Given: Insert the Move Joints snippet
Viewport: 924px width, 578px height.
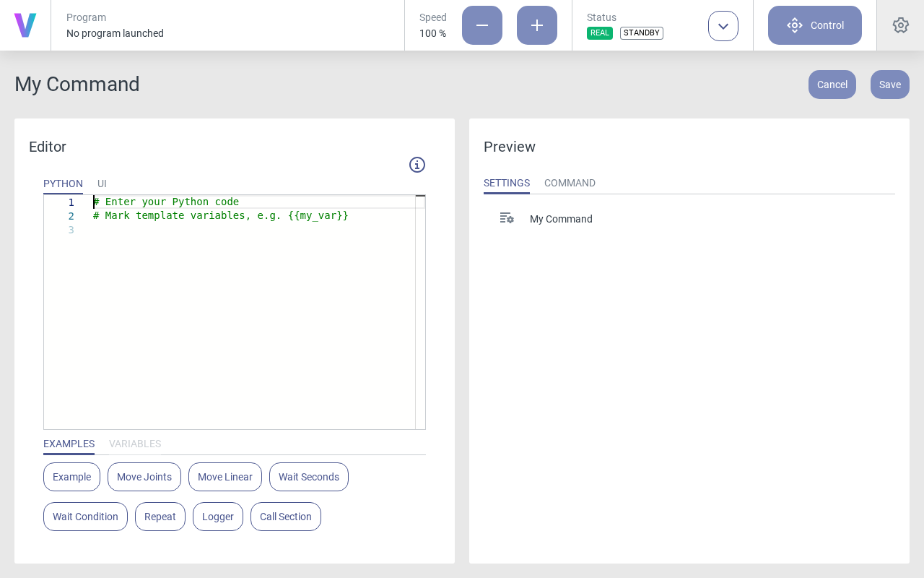Looking at the screenshot, I should [144, 477].
